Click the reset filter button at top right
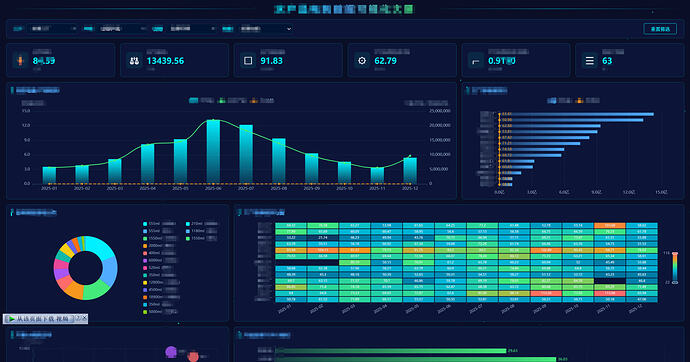Image resolution: width=690 pixels, height=362 pixels. pyautogui.click(x=660, y=29)
